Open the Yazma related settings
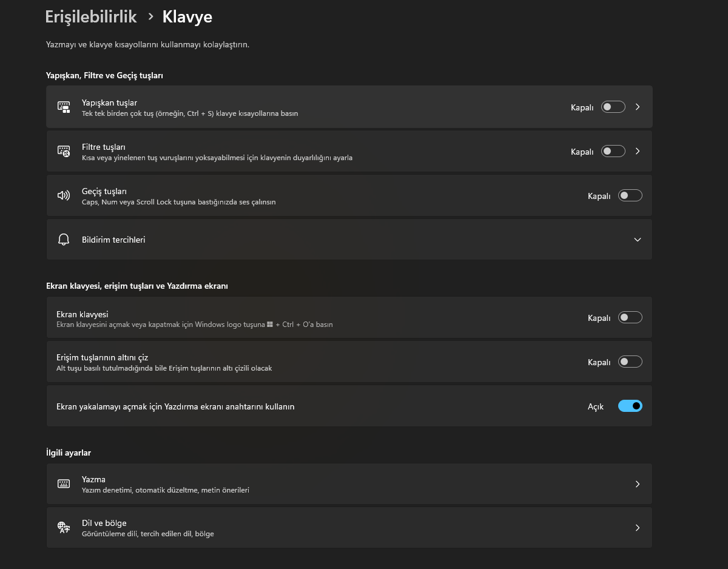Viewport: 728px width, 569px height. [349, 484]
